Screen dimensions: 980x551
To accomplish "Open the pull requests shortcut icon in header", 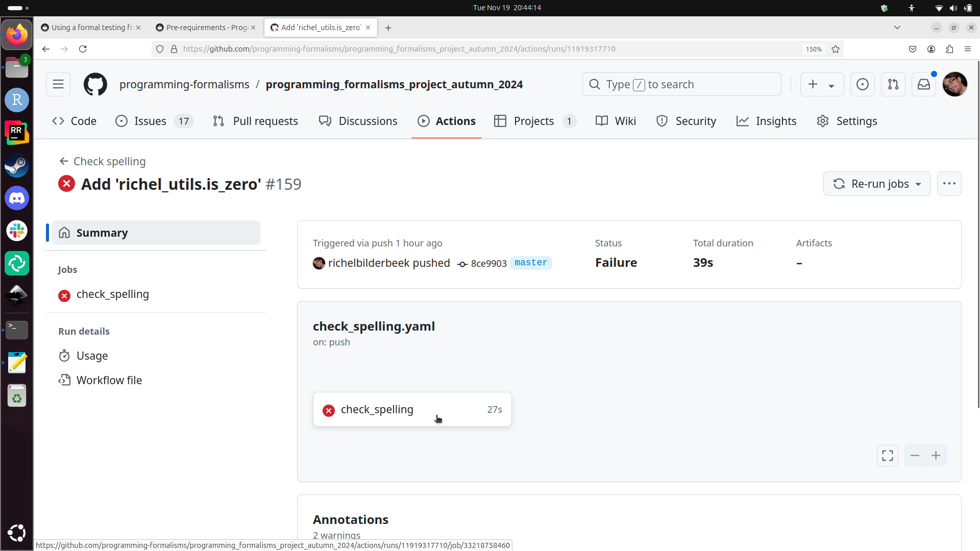I will click(893, 84).
